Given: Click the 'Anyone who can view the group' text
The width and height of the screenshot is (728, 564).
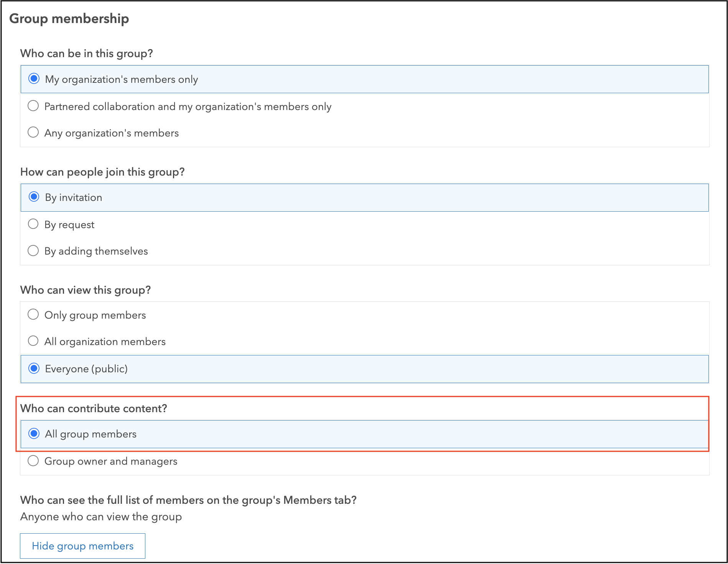Looking at the screenshot, I should coord(101,517).
